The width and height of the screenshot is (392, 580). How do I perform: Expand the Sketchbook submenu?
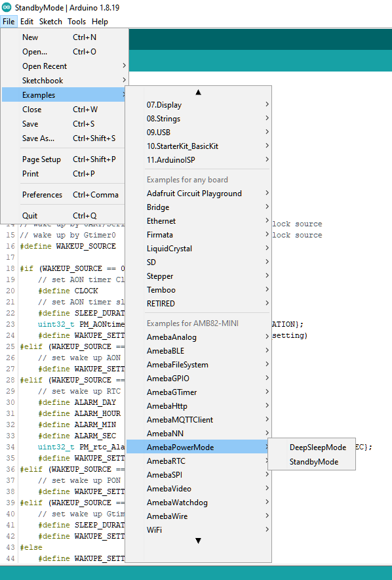pos(65,81)
